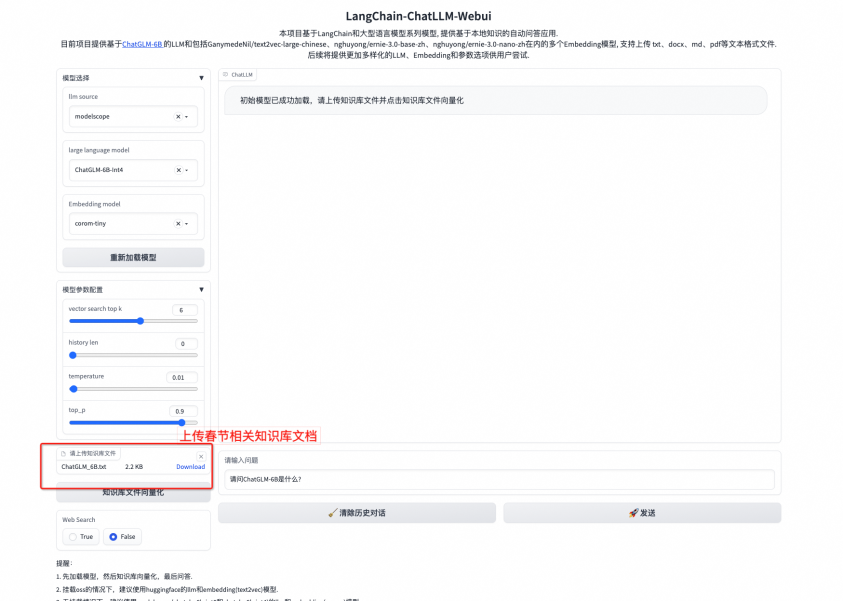Screen dimensions: 843x601
Task: Open the llm source dropdown arrow
Action: coord(187,117)
